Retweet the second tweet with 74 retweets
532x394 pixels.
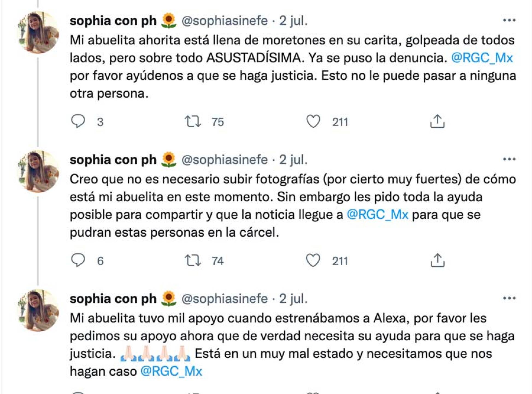(193, 260)
